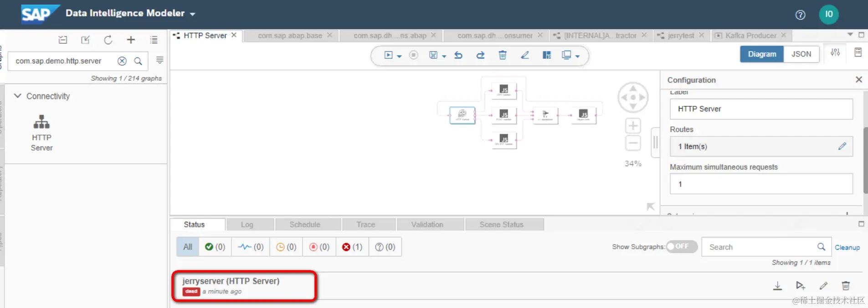Filter by pending status (0)
This screenshot has height=308, width=868.
click(x=286, y=247)
